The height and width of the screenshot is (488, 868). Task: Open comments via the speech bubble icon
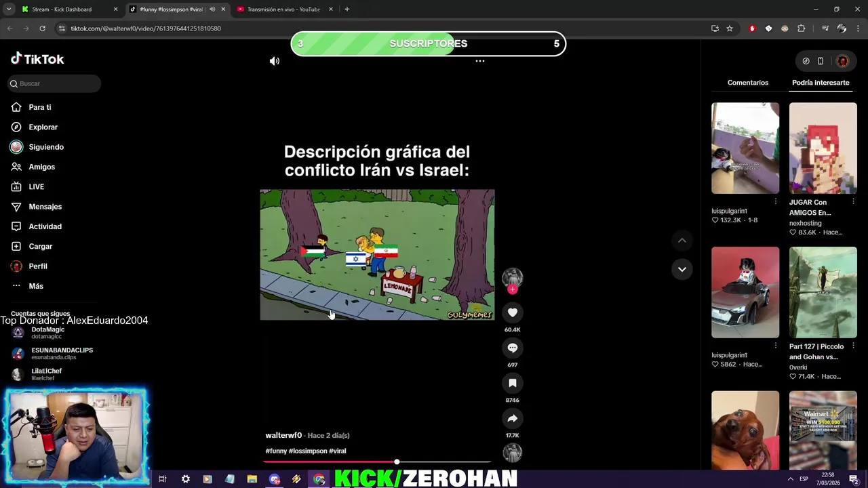513,348
